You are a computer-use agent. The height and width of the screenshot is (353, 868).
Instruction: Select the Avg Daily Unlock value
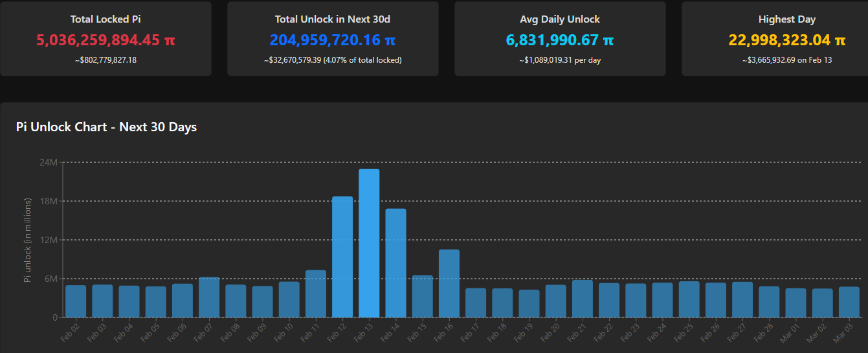point(560,40)
